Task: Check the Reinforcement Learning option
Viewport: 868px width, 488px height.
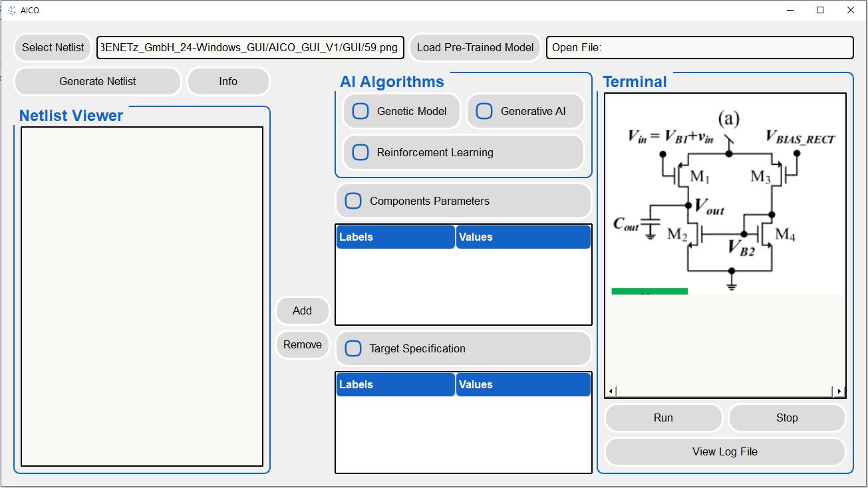Action: [361, 152]
